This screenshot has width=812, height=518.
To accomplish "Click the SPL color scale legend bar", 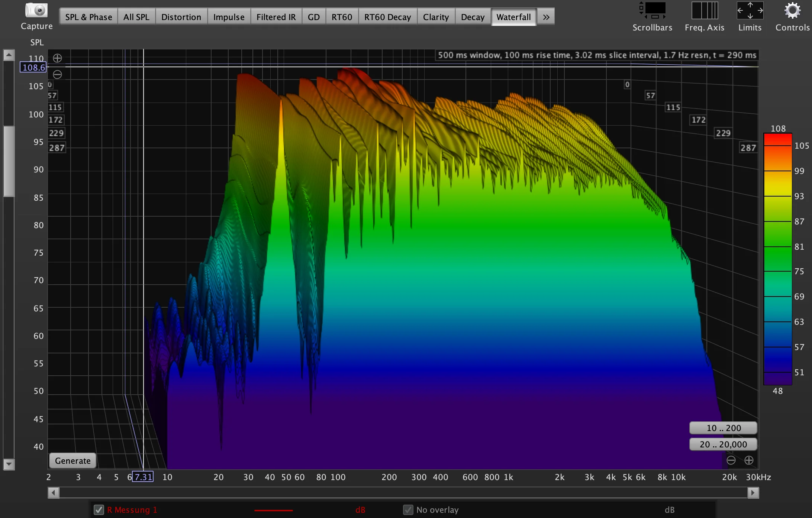I will [x=778, y=259].
